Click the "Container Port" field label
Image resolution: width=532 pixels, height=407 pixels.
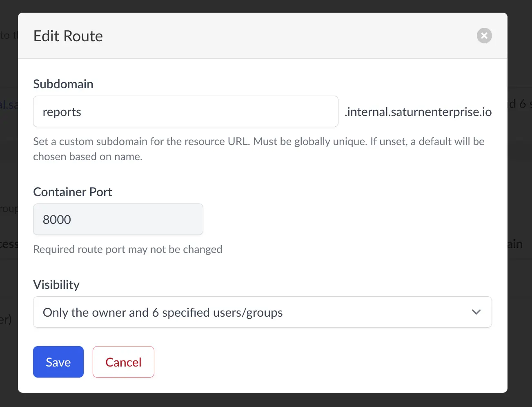pos(73,192)
